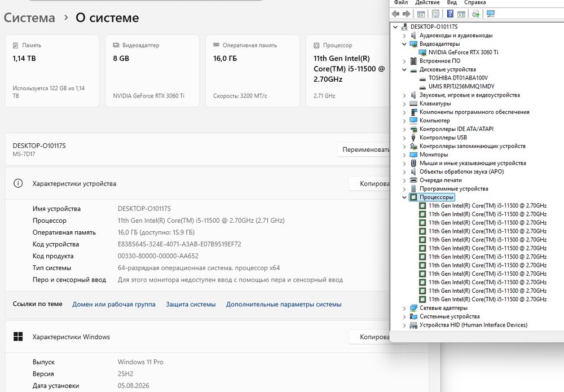
Task: Go back to Система in the breadcrumb
Action: 29,17
